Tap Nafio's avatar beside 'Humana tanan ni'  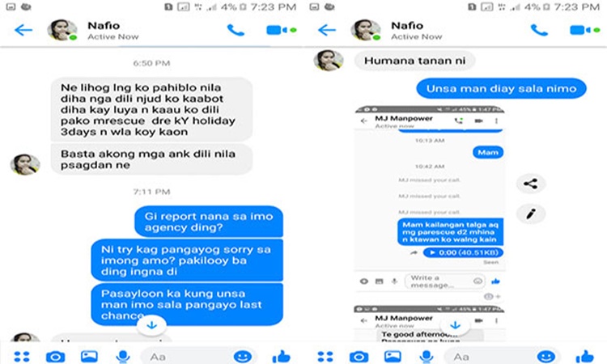pyautogui.click(x=329, y=61)
